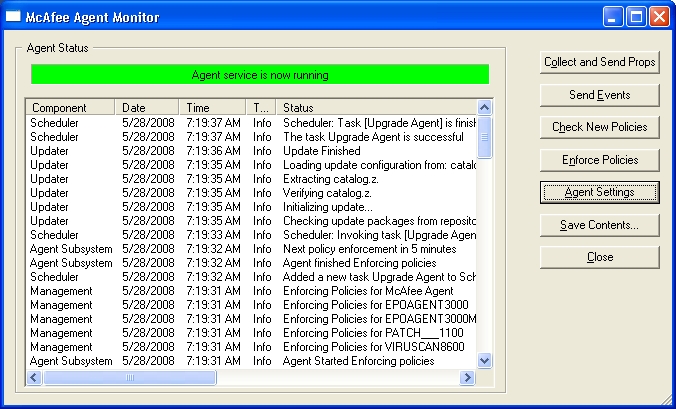Select row 'Enforcing Policies for PATCH___1100'

251,333
